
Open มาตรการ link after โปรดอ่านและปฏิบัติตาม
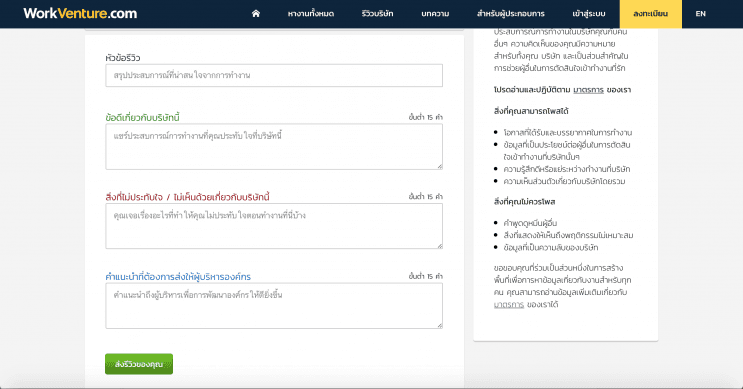pos(588,90)
